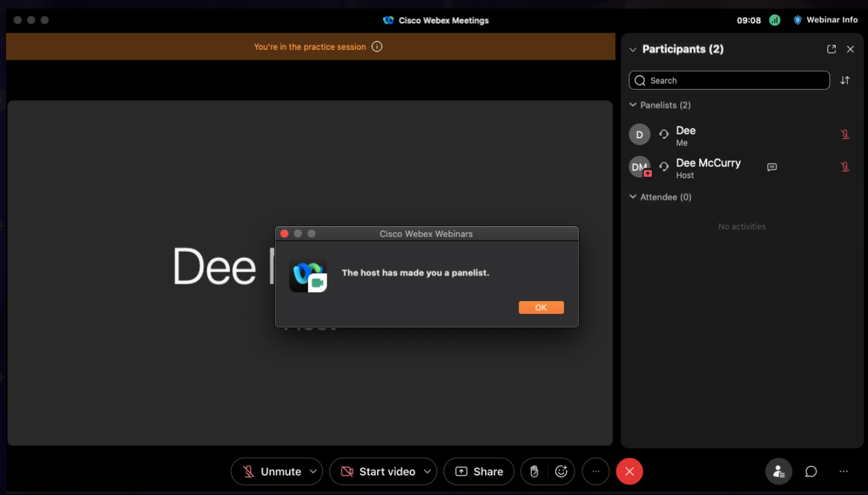The width and height of the screenshot is (868, 495).
Task: Click the Share button
Action: pos(479,472)
